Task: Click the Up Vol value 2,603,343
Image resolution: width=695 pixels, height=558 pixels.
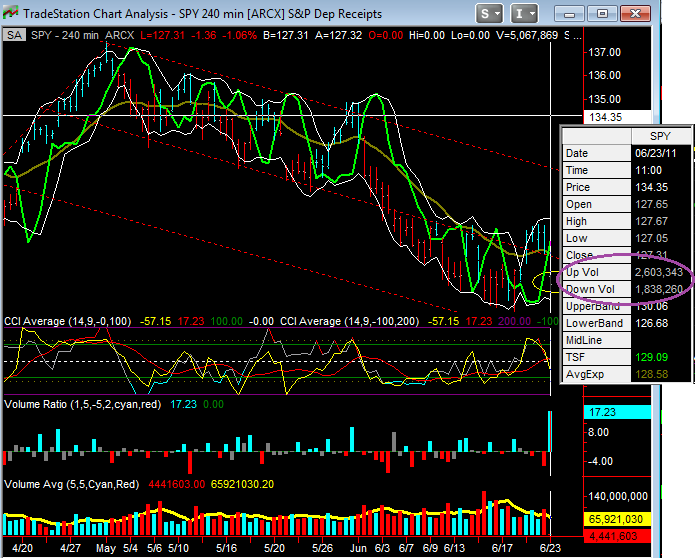Action: (x=659, y=272)
